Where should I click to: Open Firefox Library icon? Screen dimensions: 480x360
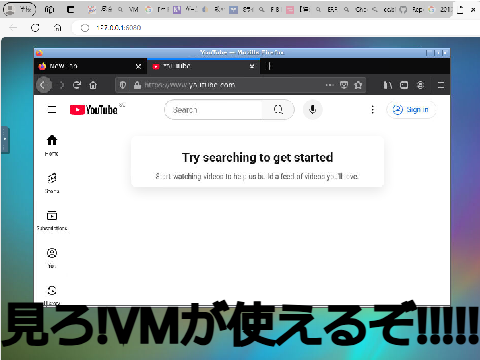[387, 85]
